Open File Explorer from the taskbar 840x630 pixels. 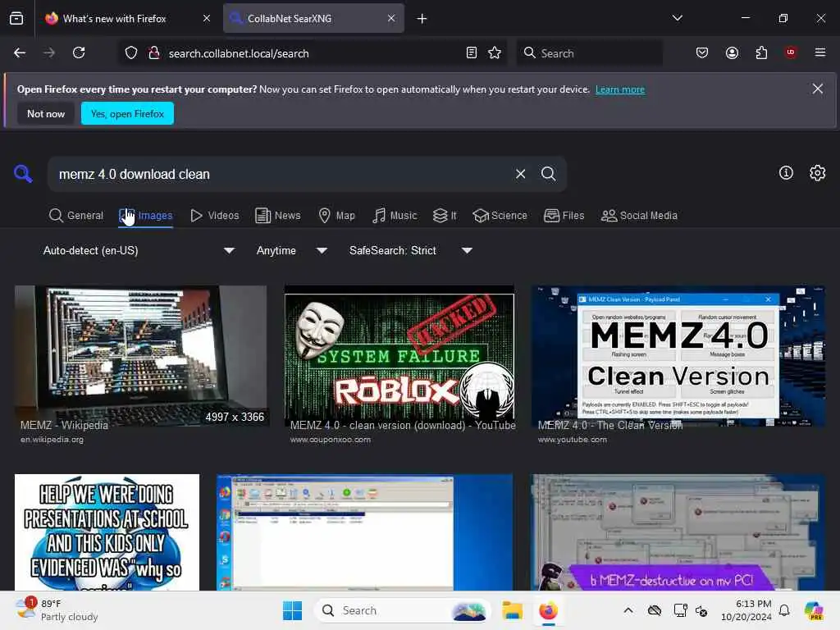pos(512,610)
